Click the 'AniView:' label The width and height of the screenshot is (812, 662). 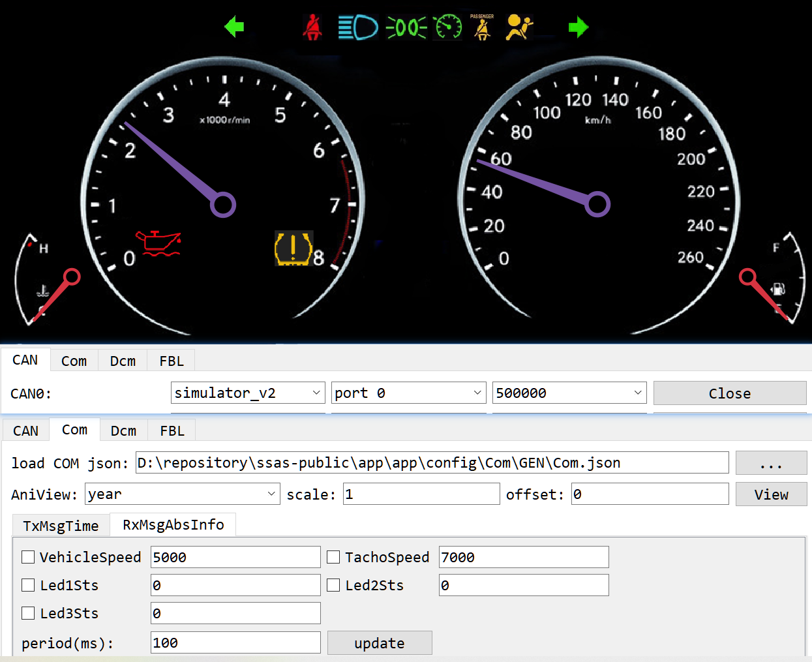click(x=44, y=494)
